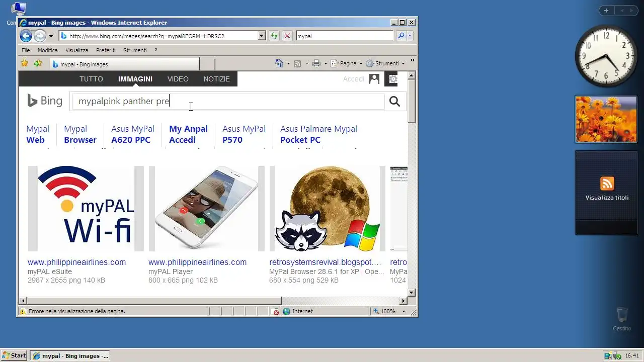Switch to the VIDEO tab on Bing
This screenshot has height=362, width=644.
click(x=178, y=79)
